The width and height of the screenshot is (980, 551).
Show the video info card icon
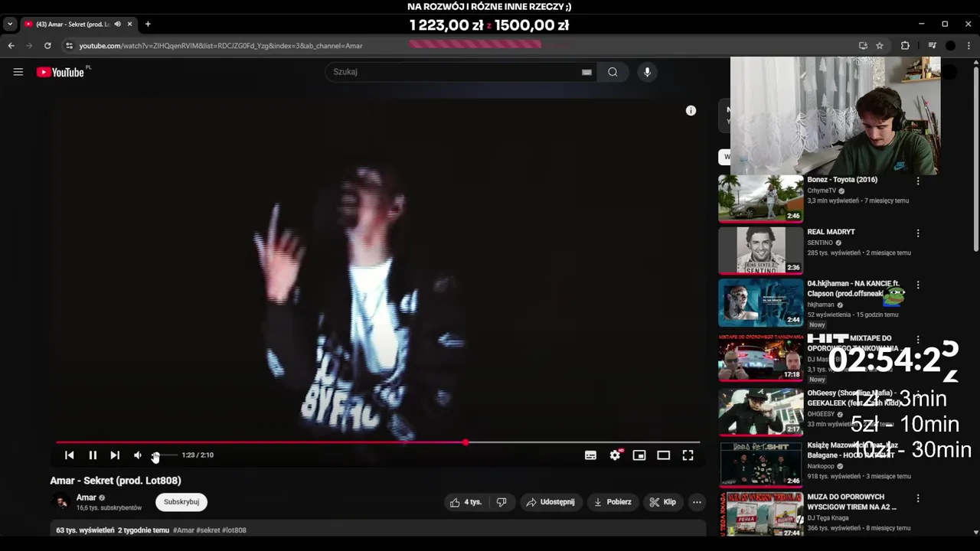[691, 111]
